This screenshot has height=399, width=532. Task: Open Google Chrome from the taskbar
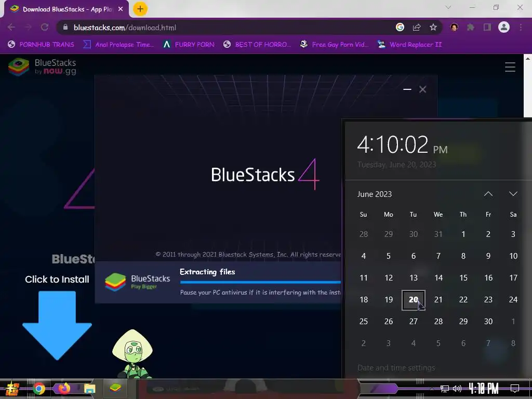pyautogui.click(x=38, y=389)
